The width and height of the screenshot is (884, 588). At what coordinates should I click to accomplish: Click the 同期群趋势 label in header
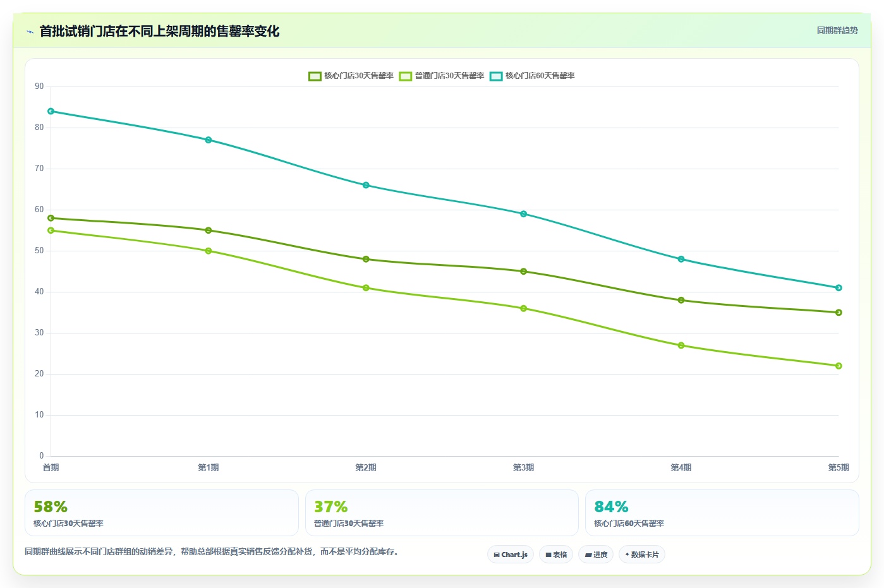tap(837, 30)
